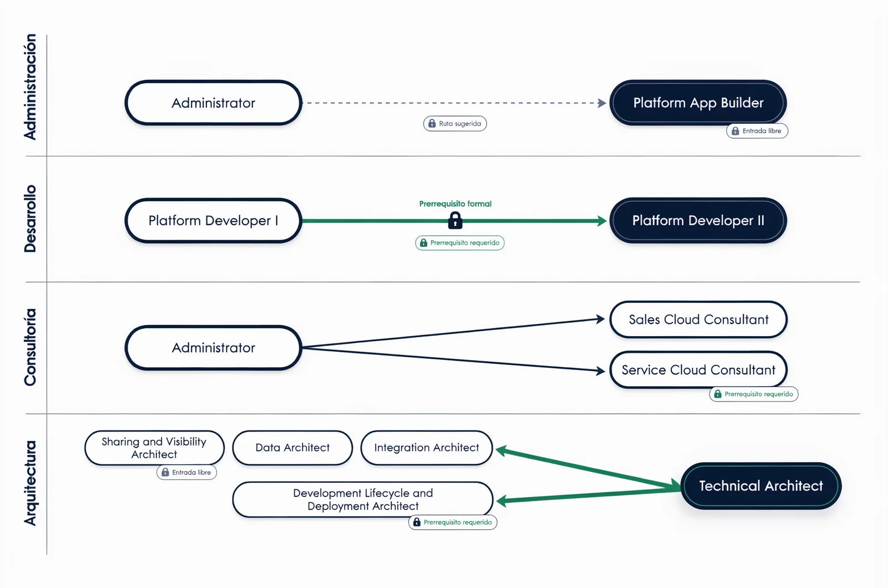Click 'Prerrequisito requerido' text under Service Cloud Consultant

click(x=759, y=394)
